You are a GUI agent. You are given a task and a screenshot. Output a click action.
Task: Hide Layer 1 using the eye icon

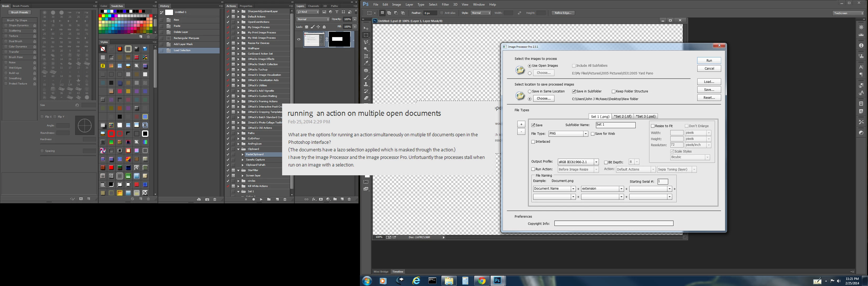(x=299, y=39)
